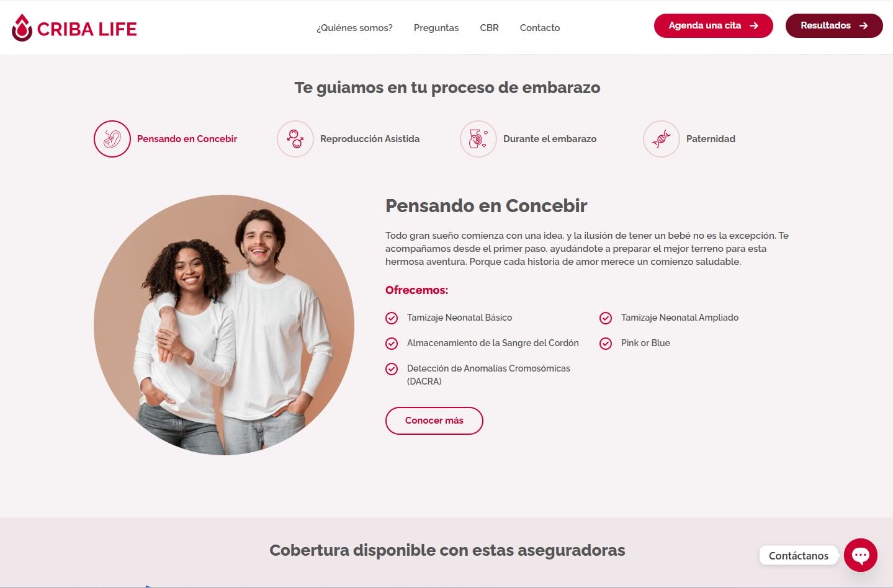
Task: Switch to the Durante el embarazo tab label
Action: point(550,139)
